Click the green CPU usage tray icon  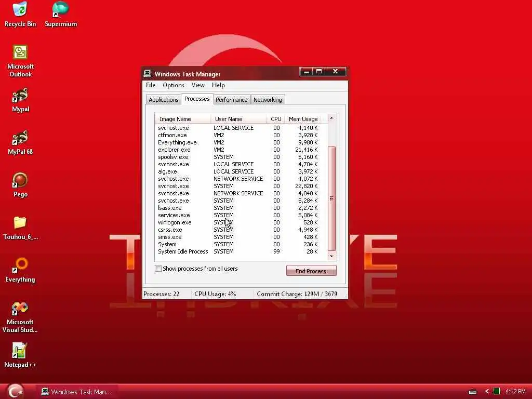coord(496,392)
